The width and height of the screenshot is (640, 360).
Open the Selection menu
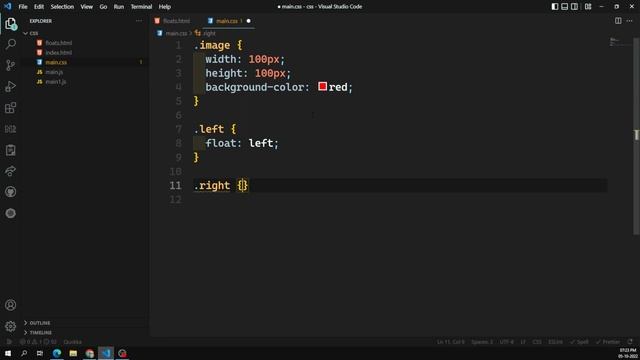click(x=62, y=7)
